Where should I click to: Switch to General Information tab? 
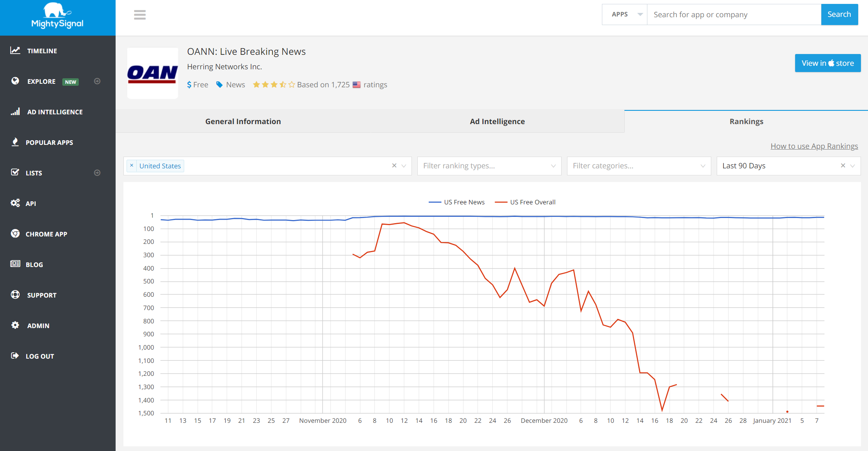[x=243, y=121]
